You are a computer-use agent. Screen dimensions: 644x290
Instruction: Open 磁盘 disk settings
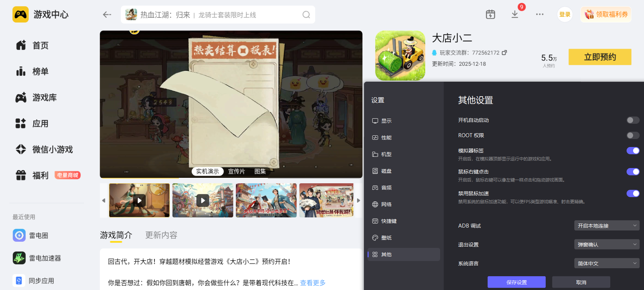point(404,171)
